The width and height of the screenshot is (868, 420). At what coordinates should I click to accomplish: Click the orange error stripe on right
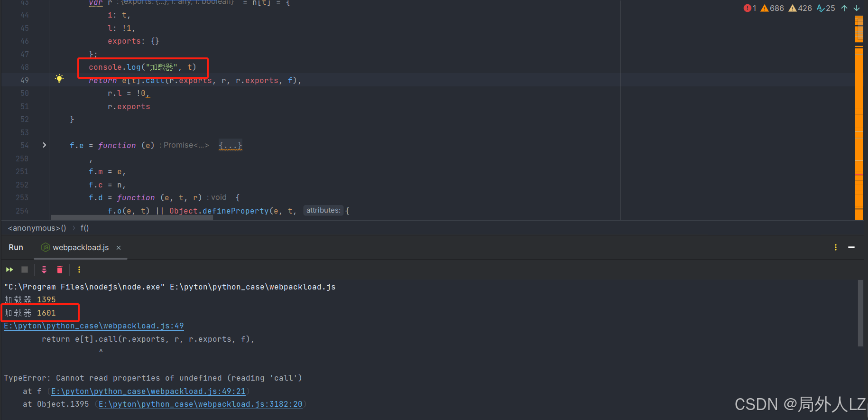(859, 119)
